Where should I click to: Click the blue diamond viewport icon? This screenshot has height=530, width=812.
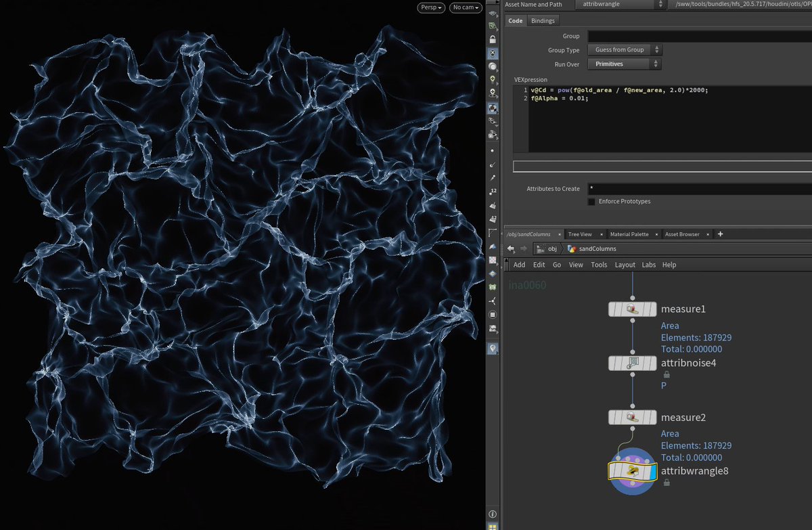pyautogui.click(x=493, y=273)
